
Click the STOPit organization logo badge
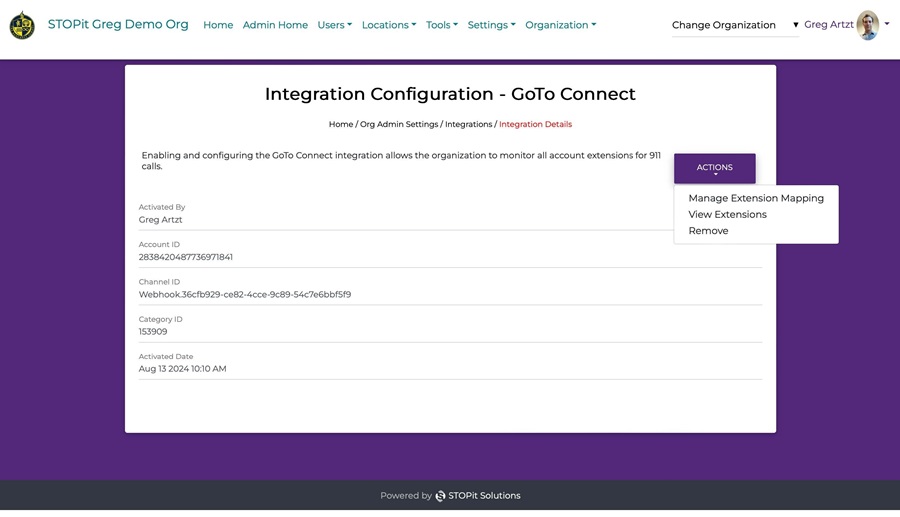(22, 25)
